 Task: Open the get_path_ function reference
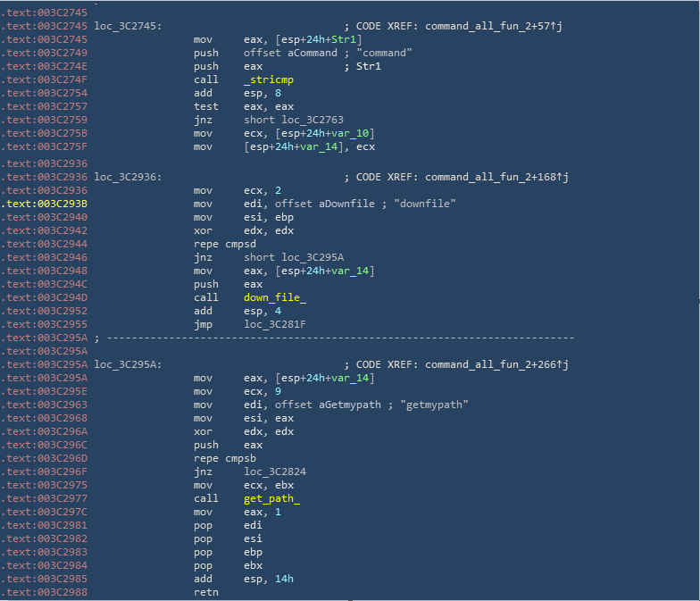pyautogui.click(x=271, y=498)
